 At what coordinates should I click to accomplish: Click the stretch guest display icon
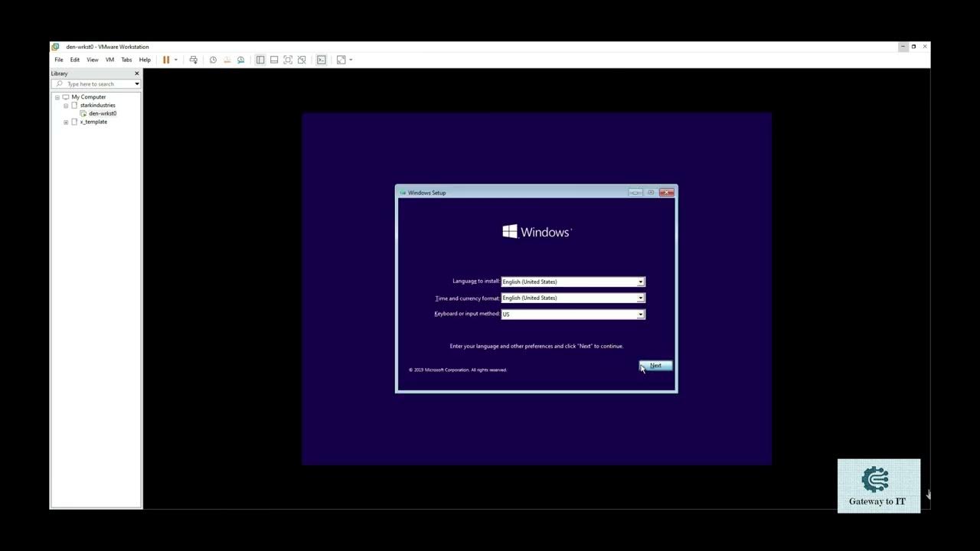pos(341,60)
